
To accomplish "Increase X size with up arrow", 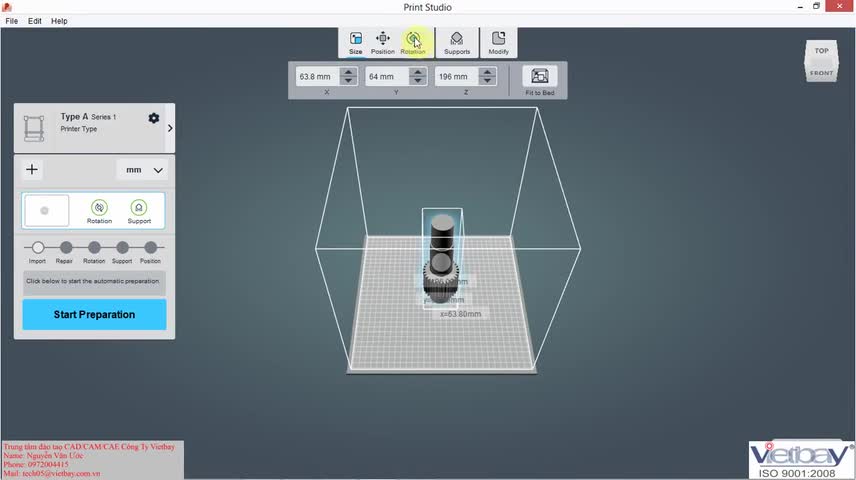I will [348, 72].
